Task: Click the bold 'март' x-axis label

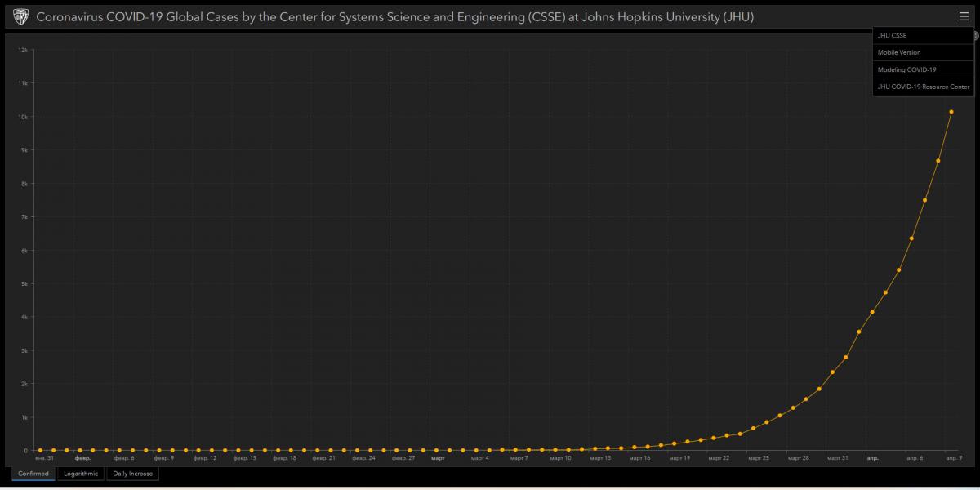Action: (x=438, y=458)
